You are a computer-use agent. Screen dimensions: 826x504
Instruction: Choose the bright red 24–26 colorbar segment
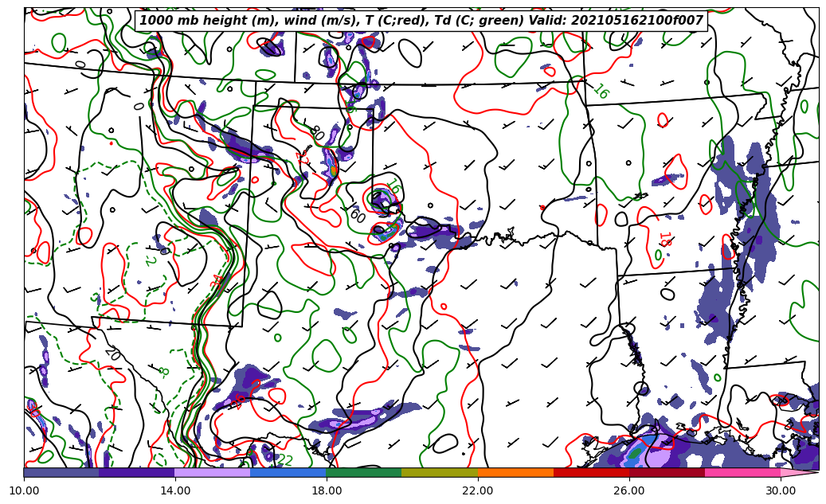pos(591,472)
